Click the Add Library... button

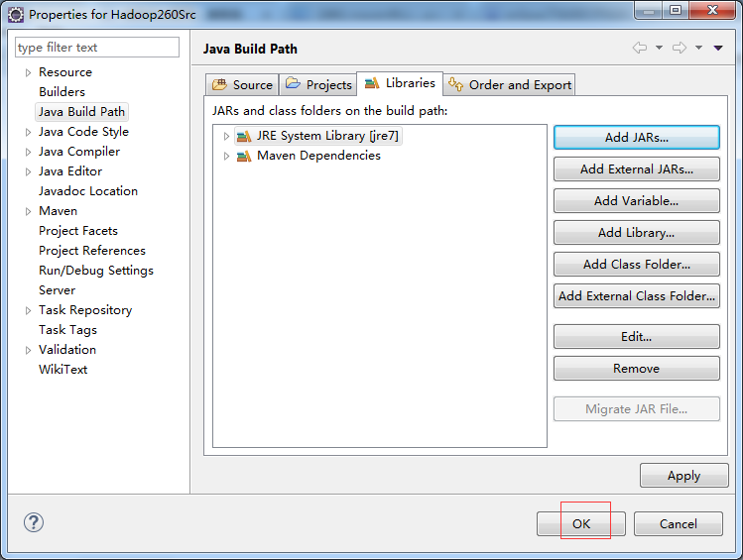637,233
